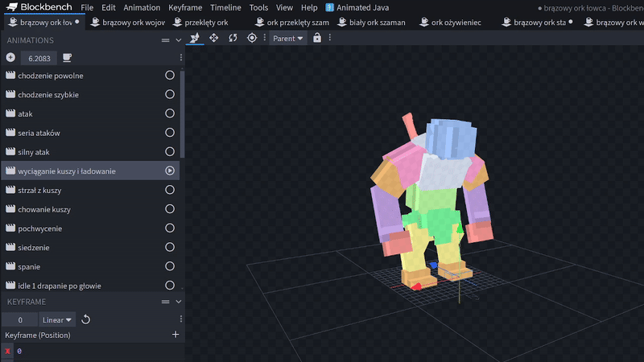Open the Linear interpolation dropdown
This screenshot has width=644, height=362.
tap(58, 319)
